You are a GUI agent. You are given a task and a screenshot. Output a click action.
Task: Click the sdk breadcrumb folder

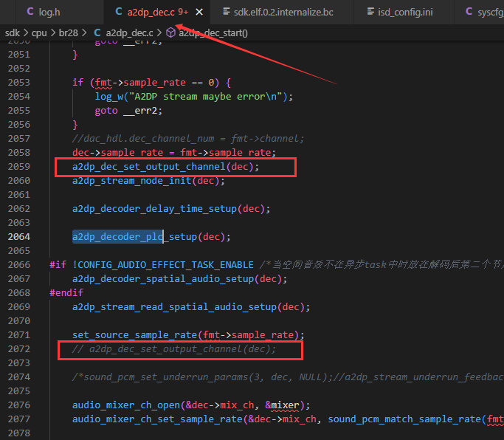pyautogui.click(x=13, y=32)
